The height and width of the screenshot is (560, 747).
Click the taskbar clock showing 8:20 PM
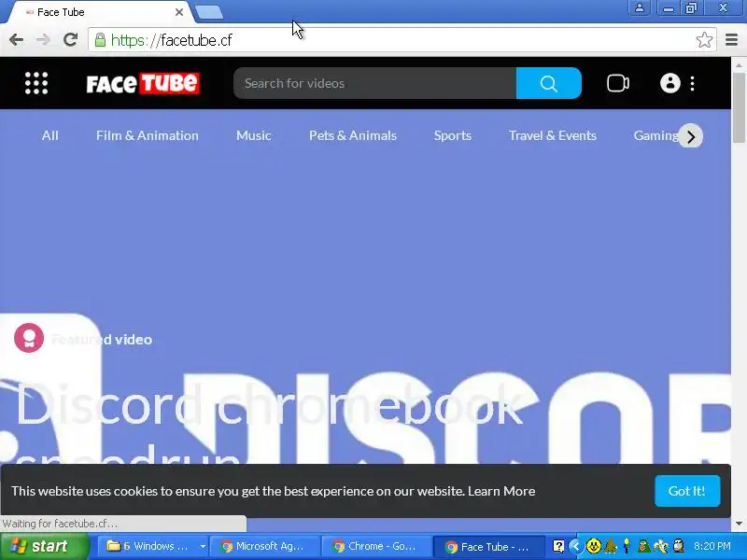[x=712, y=546]
